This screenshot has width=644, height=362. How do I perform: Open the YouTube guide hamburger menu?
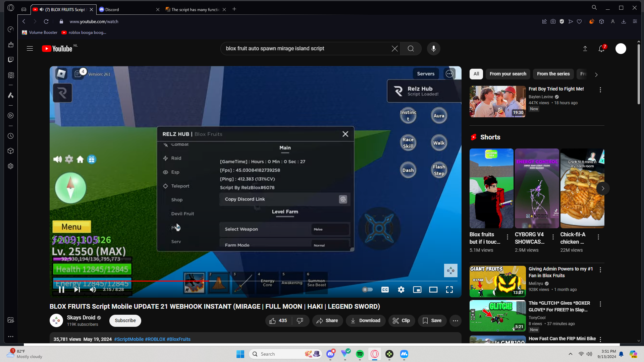pos(30,49)
